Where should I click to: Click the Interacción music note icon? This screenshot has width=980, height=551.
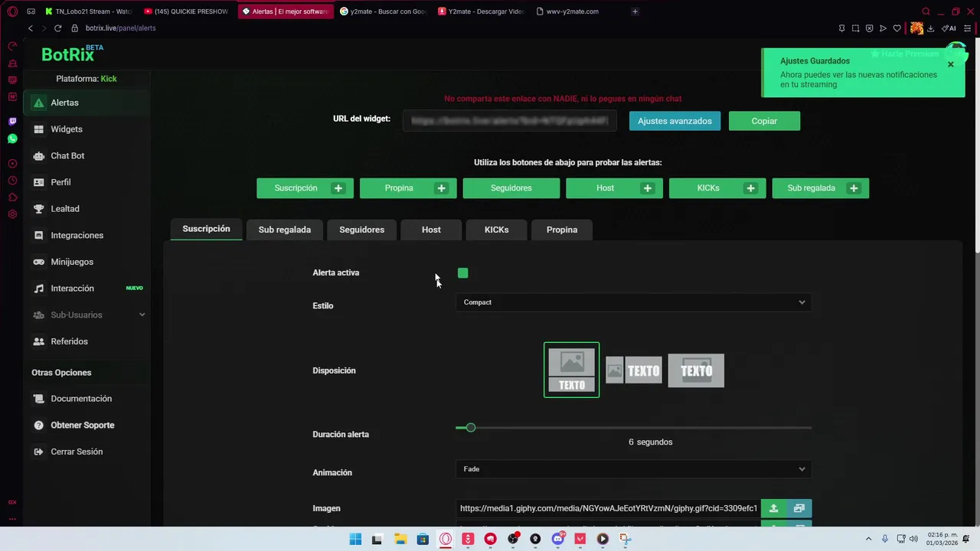pyautogui.click(x=38, y=289)
